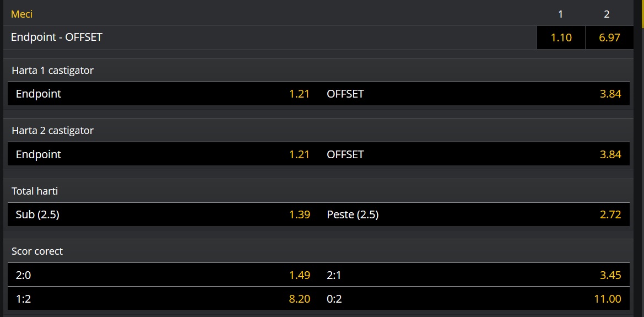This screenshot has width=644, height=317.
Task: Open the Endpoint - OFFSET match link
Action: [57, 37]
